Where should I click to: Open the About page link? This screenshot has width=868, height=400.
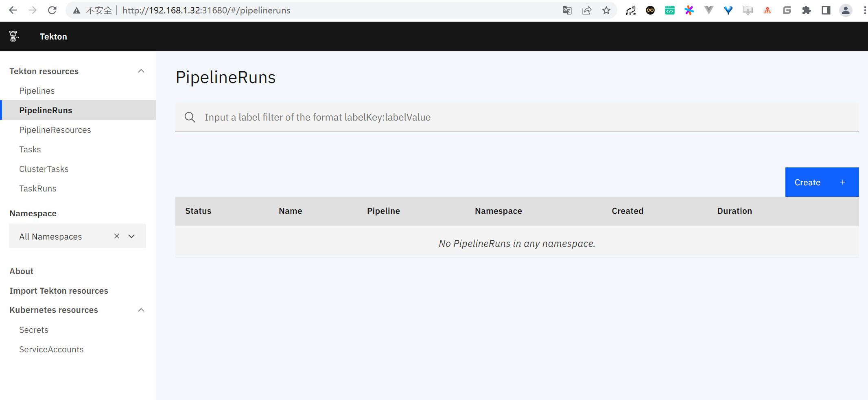coord(22,271)
